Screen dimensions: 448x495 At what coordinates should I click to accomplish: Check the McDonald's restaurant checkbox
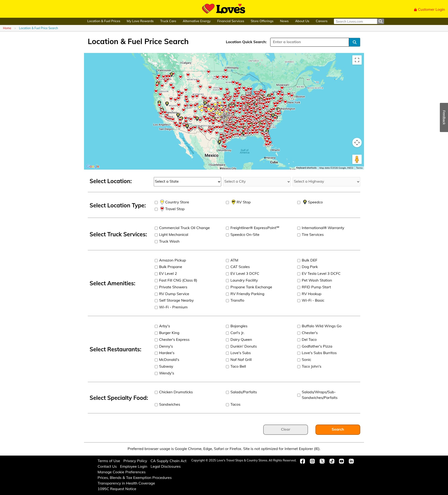(156, 360)
